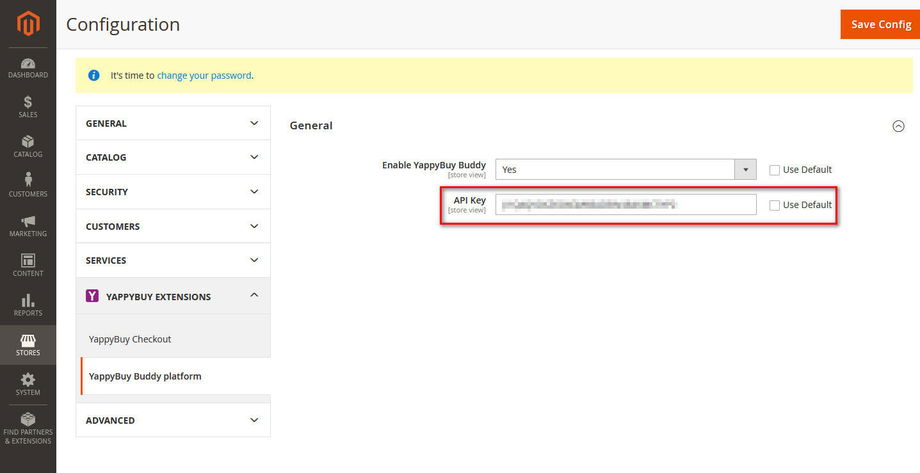Image resolution: width=920 pixels, height=473 pixels.
Task: Click into the API Key field
Action: click(625, 204)
